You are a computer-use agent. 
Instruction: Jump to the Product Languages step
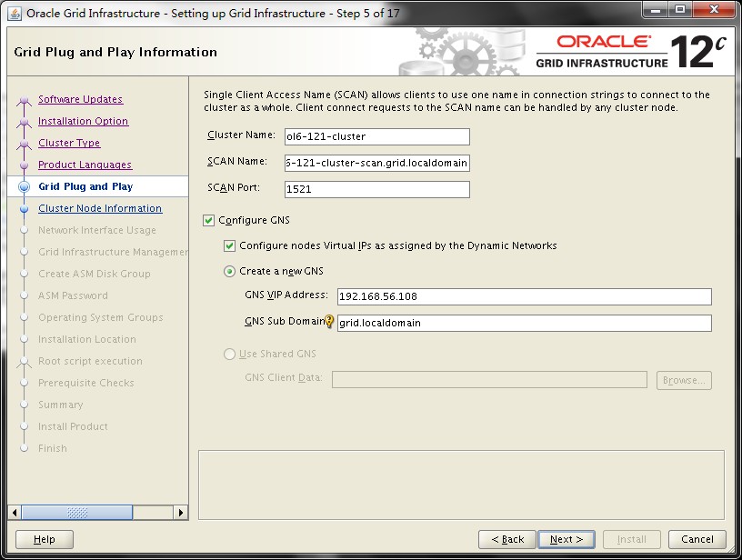(x=85, y=165)
